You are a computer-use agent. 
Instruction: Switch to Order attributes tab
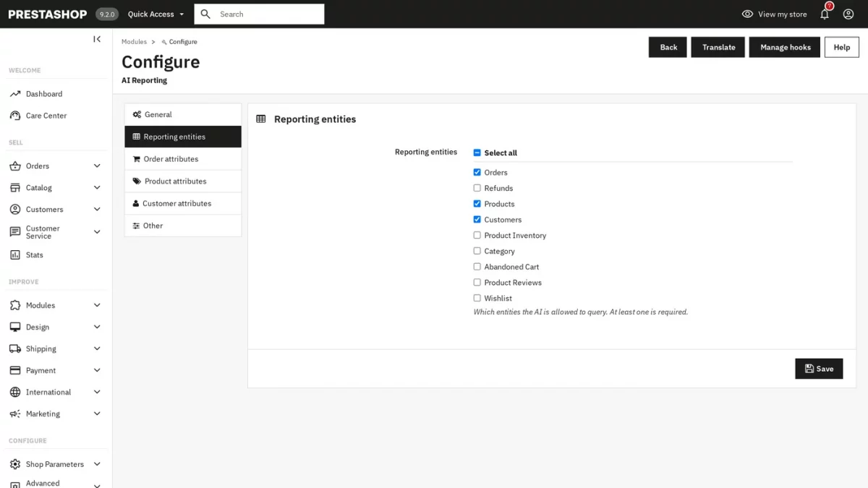click(x=183, y=159)
